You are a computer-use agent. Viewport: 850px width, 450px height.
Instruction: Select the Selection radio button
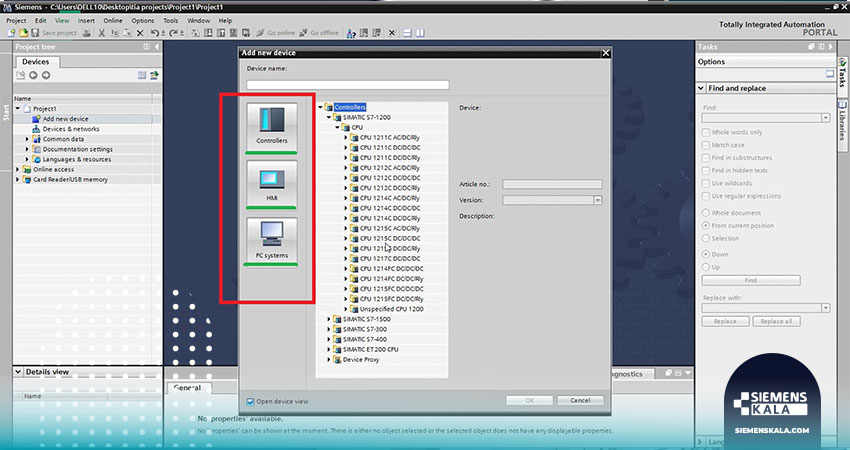click(706, 239)
